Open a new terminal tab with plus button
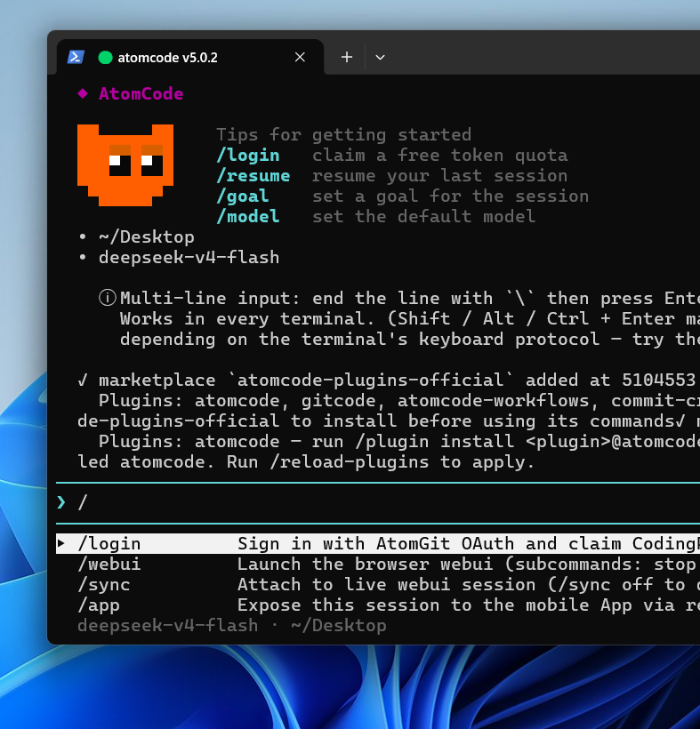Screen dimensions: 700x729 pyautogui.click(x=347, y=57)
